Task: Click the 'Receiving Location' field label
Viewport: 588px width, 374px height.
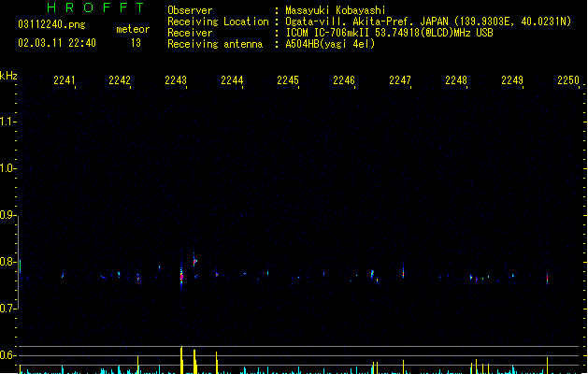Action: coord(218,22)
